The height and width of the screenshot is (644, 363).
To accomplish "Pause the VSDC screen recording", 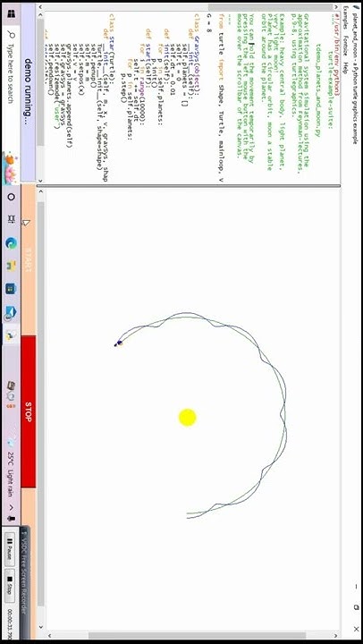I will [11, 550].
